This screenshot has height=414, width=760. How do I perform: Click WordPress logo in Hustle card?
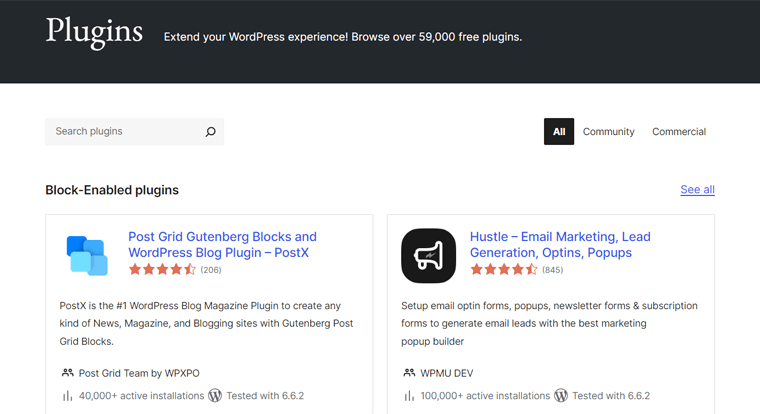(561, 396)
